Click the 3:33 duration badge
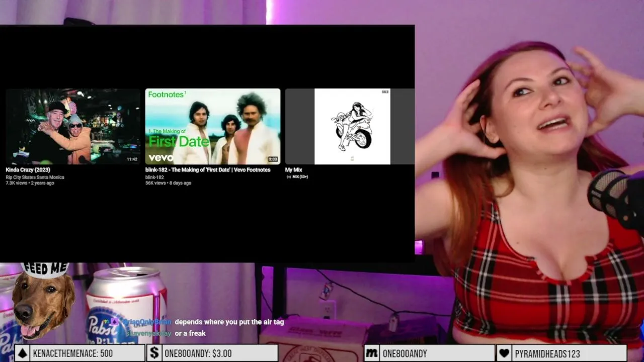 click(x=273, y=159)
